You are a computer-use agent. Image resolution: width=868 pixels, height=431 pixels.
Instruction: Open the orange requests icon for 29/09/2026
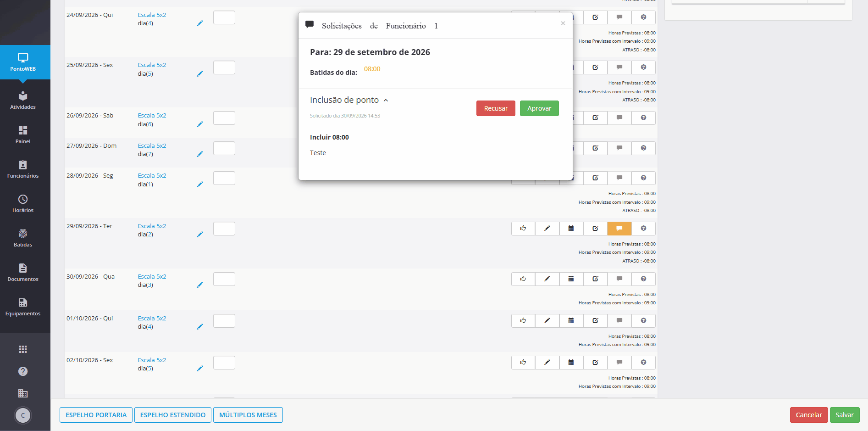point(619,229)
